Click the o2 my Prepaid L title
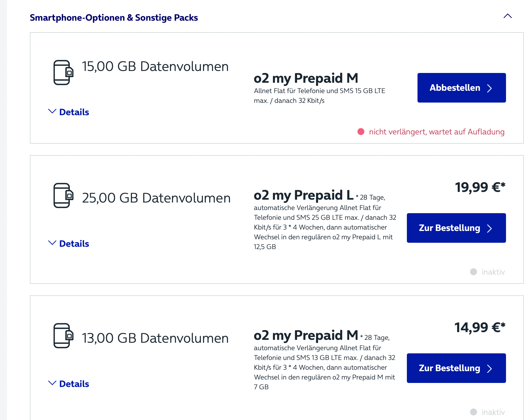 coord(303,195)
